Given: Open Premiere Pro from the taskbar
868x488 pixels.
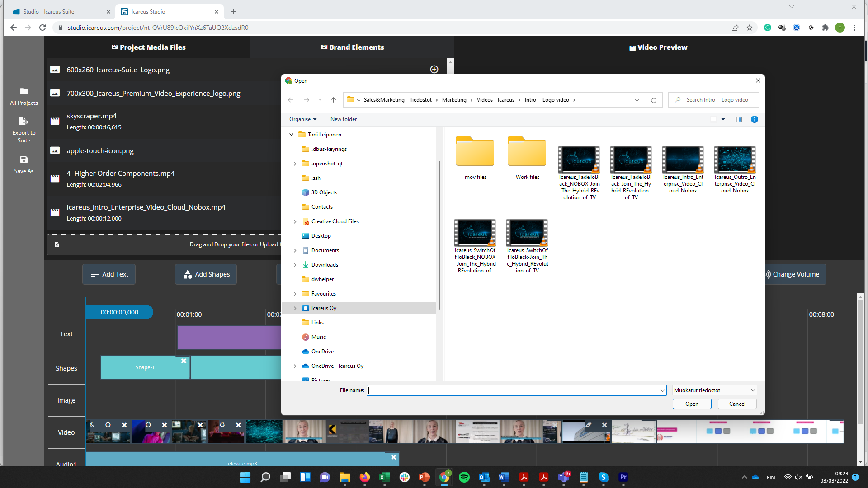Looking at the screenshot, I should tap(623, 477).
